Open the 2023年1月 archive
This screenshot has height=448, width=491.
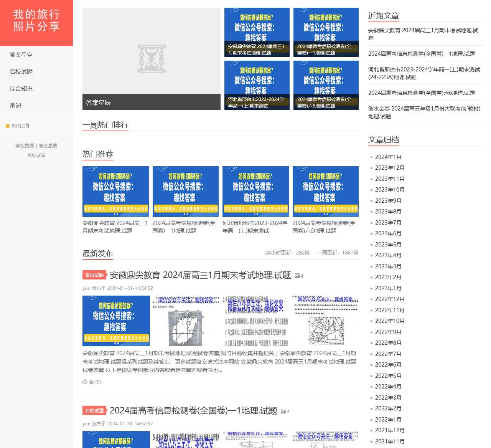coord(388,288)
